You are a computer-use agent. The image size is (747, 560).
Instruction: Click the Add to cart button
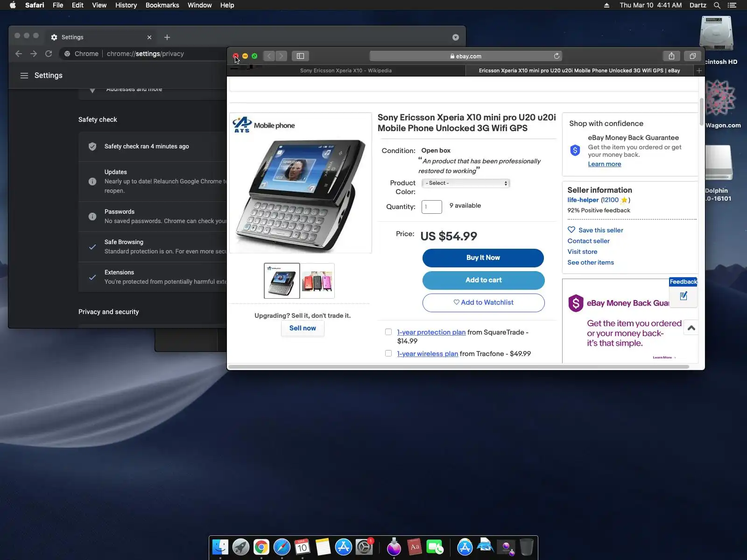click(483, 280)
